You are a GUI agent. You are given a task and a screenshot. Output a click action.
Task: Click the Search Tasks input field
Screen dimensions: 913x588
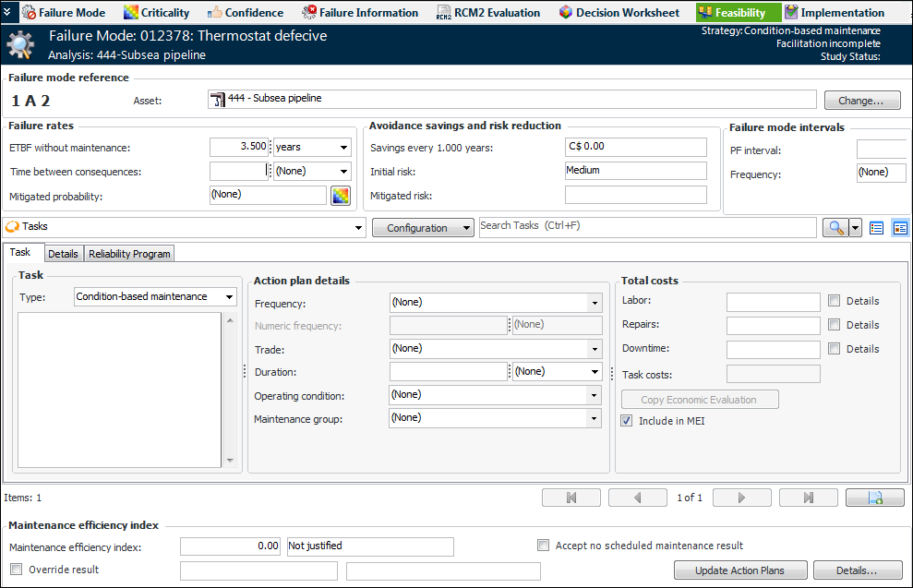646,227
